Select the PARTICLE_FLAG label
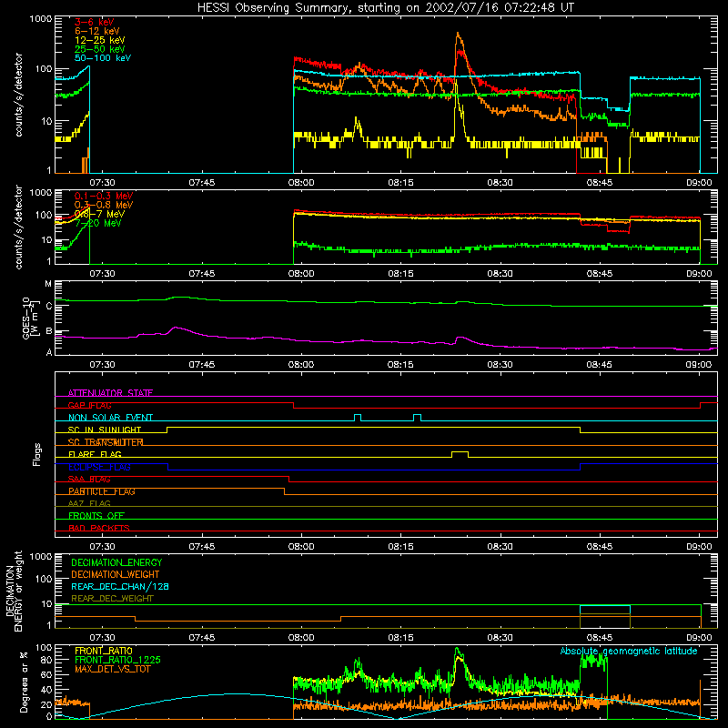Screen dimensions: 728x728 point(102,491)
